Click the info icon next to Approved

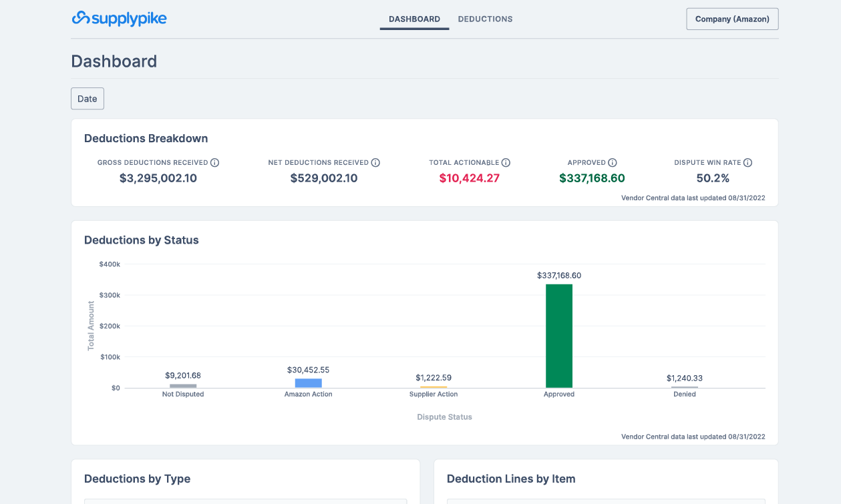613,163
